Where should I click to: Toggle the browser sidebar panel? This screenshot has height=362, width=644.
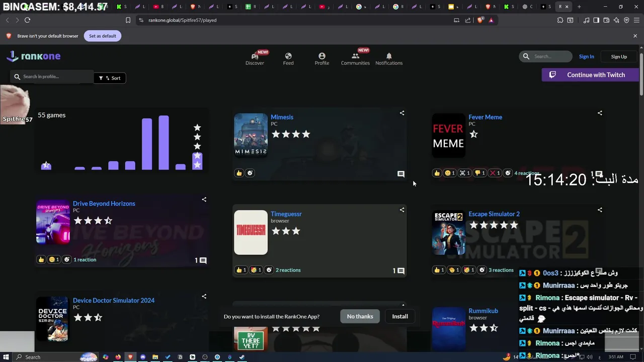596,20
